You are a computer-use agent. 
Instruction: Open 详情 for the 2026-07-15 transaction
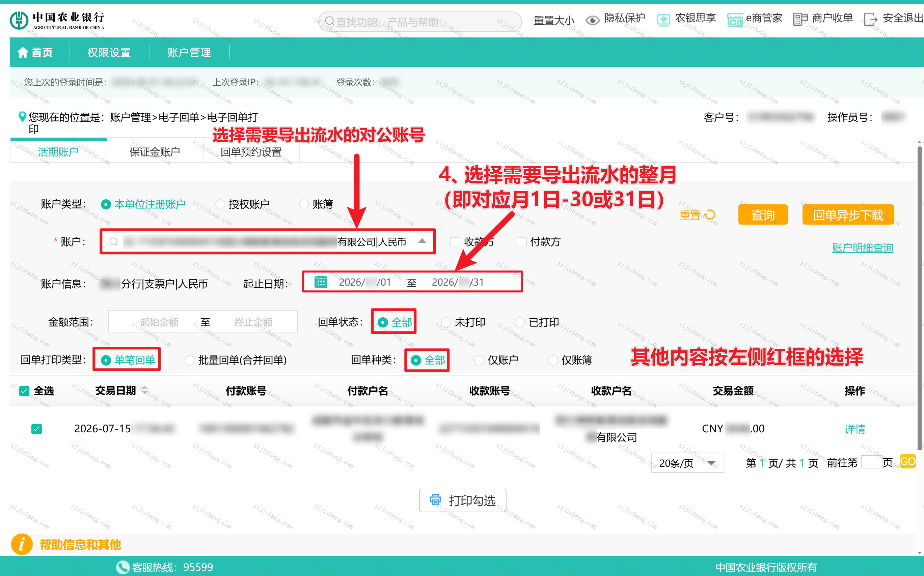pyautogui.click(x=855, y=429)
